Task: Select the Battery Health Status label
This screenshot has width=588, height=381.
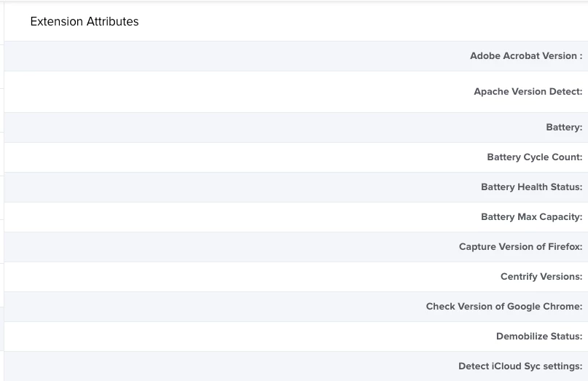Action: tap(531, 186)
